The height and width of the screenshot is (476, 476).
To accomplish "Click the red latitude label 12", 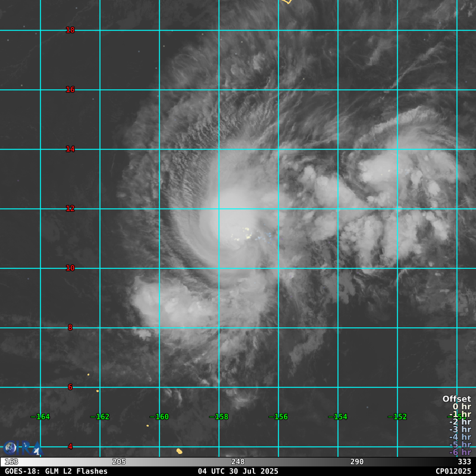I will (x=70, y=208).
